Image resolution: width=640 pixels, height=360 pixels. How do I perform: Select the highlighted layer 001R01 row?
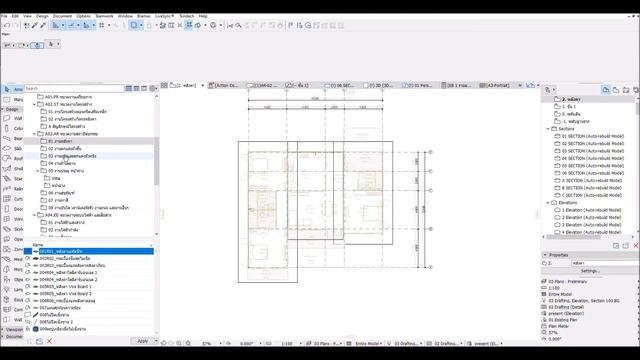89,251
